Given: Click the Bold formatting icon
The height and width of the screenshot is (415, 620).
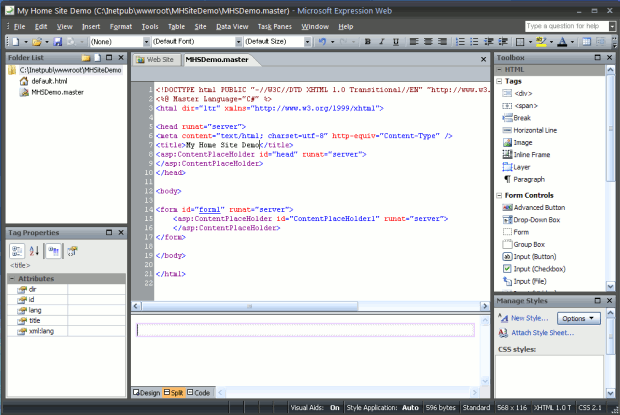Looking at the screenshot, I should (x=368, y=42).
